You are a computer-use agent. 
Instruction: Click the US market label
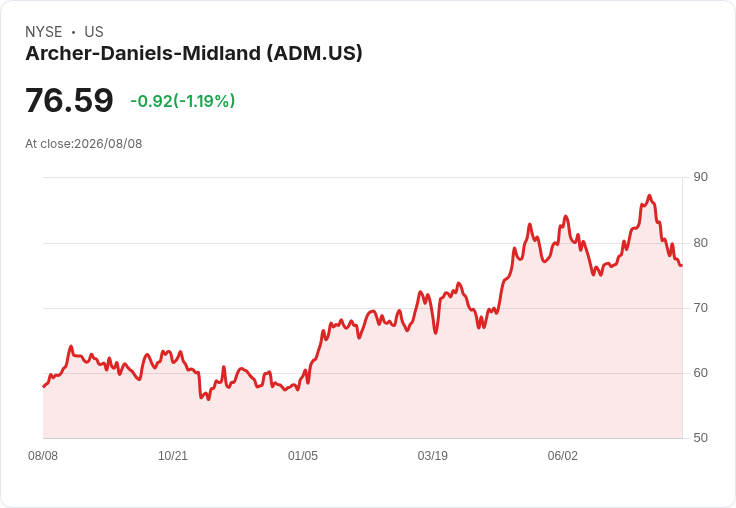coord(94,32)
